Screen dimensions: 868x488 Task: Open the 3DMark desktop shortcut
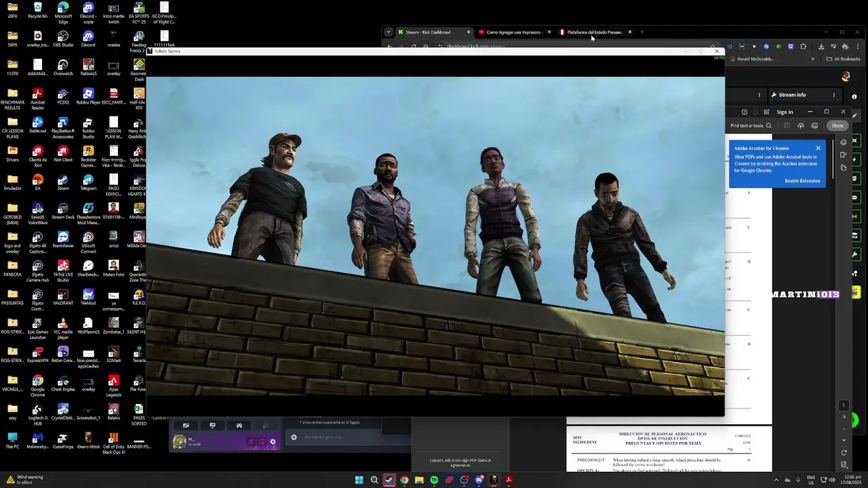(x=113, y=354)
